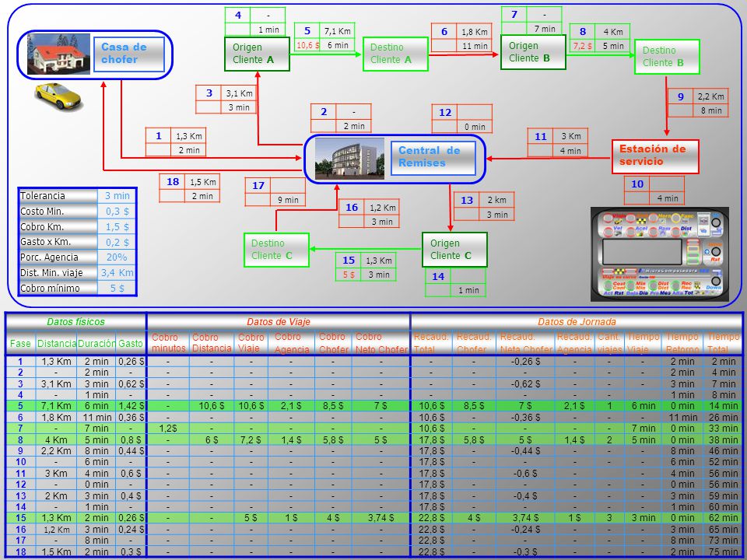Click the 1,2$ Cobro minutos cell in row 7
This screenshot has height=560, width=747.
[x=168, y=429]
